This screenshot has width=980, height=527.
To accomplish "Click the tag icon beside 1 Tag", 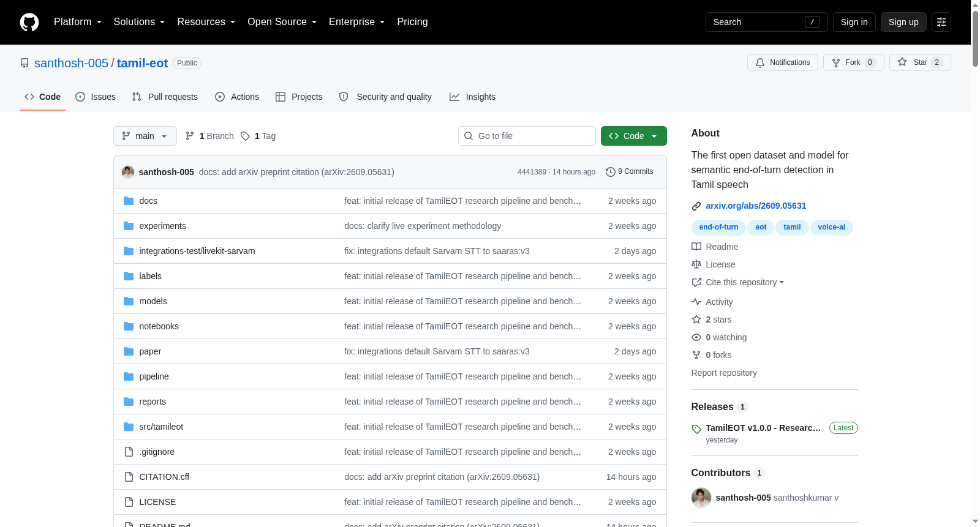I will (x=245, y=136).
